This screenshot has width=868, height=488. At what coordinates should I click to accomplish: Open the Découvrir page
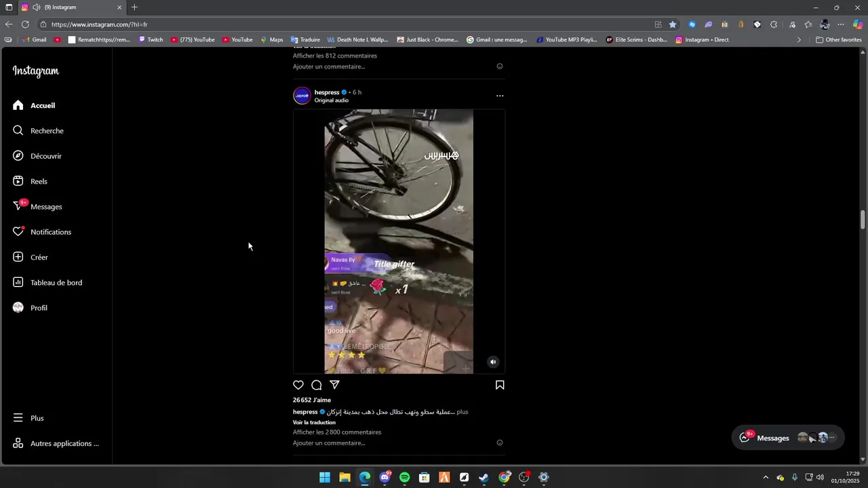coord(45,156)
